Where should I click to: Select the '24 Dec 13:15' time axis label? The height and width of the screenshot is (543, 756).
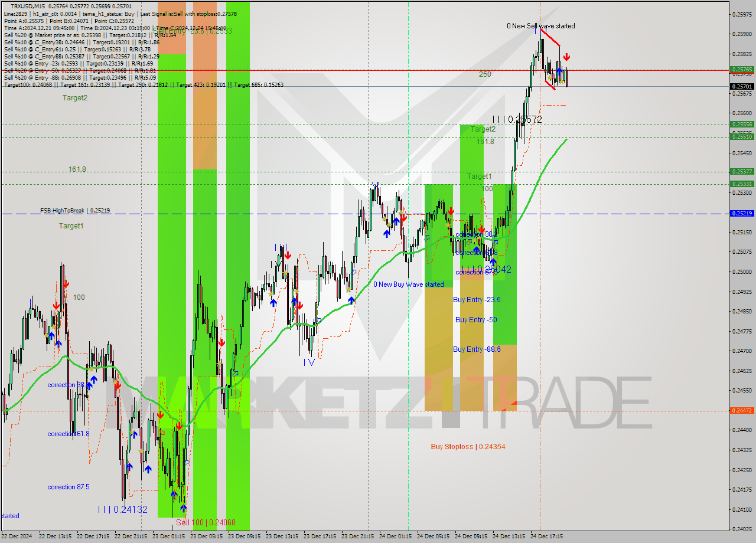509,537
